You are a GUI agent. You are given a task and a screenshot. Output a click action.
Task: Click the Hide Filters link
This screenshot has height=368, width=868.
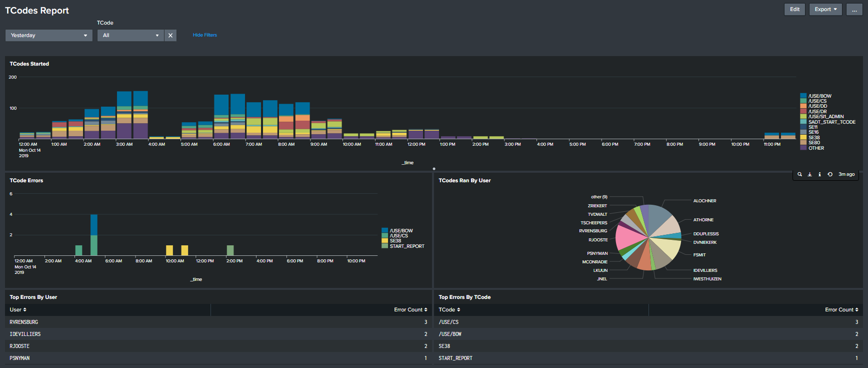205,35
